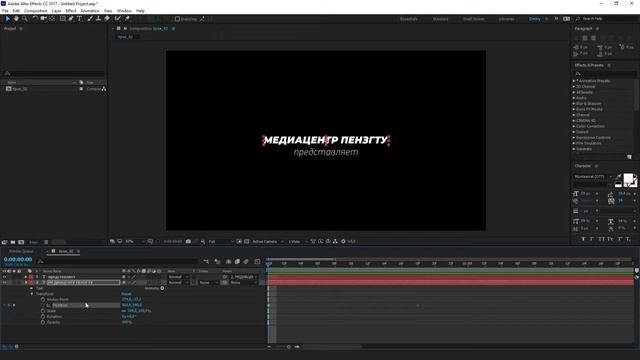Select the Unified Camera tool
The height and width of the screenshot is (360, 640).
pos(43,18)
